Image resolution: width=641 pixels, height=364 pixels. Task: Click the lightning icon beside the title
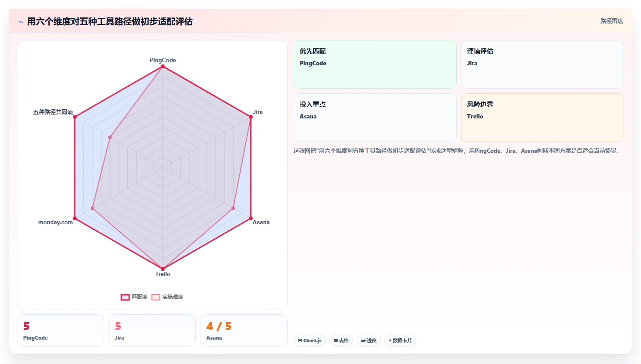tap(20, 22)
